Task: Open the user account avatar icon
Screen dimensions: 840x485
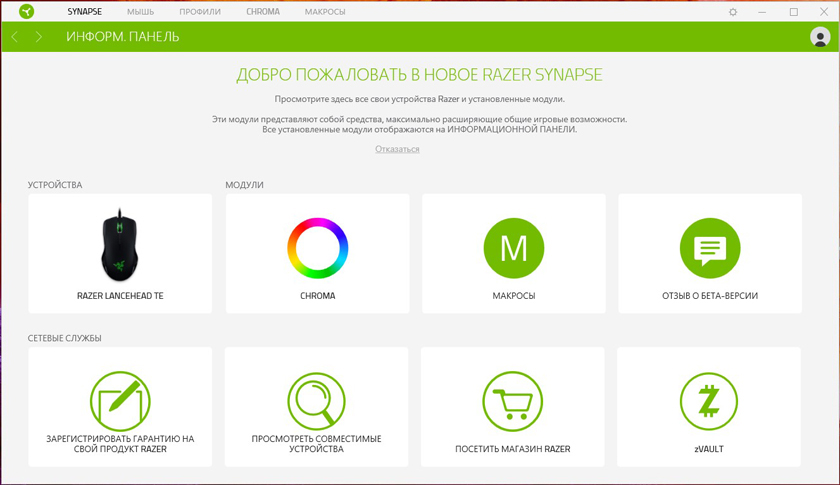Action: 820,37
